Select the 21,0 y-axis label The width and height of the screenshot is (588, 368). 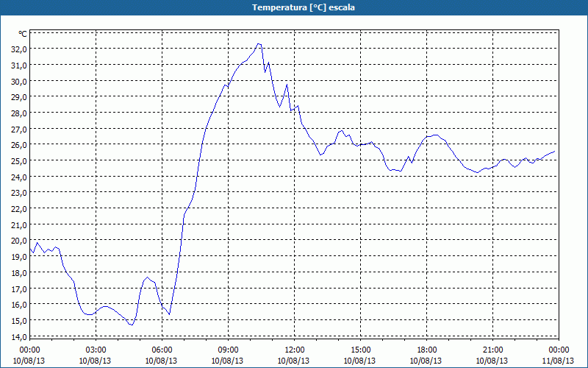[20, 225]
